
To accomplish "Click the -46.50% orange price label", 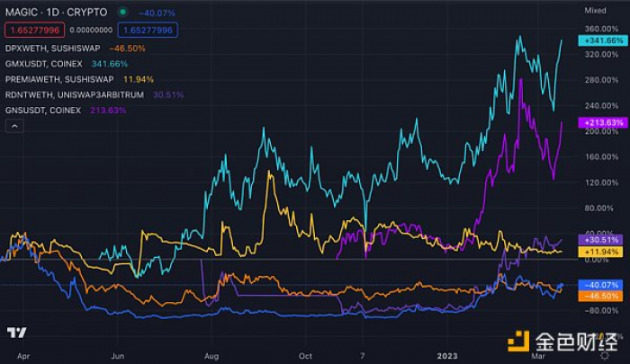I will pos(600,297).
